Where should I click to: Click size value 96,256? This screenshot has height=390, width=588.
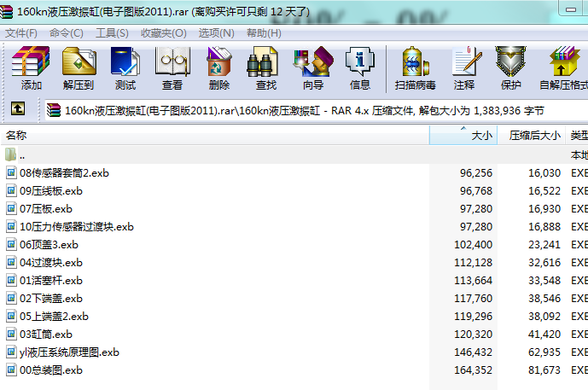[x=476, y=173]
